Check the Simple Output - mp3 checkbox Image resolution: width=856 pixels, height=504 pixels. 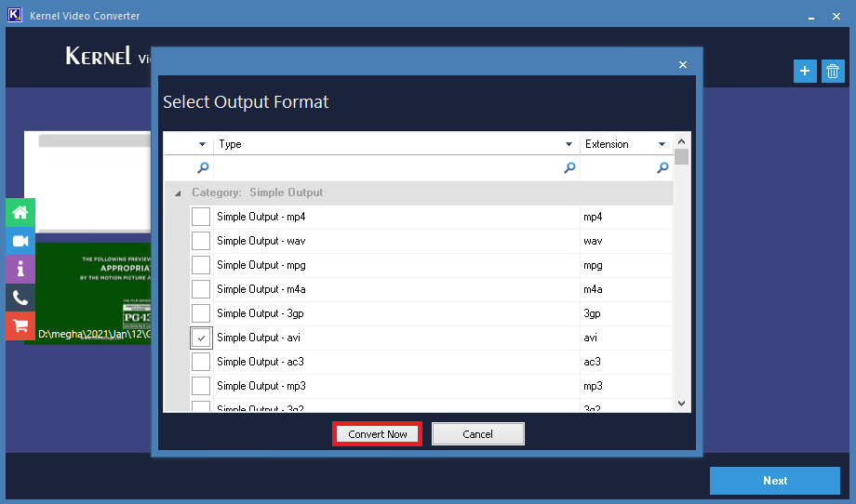pos(201,386)
